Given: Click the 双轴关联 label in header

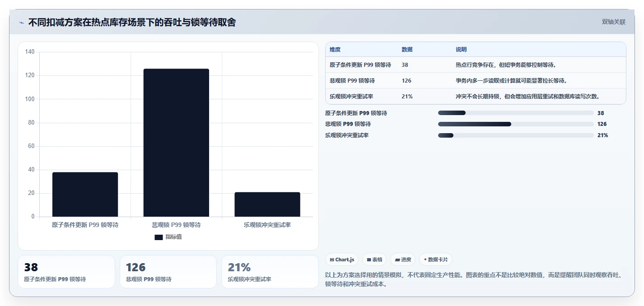Looking at the screenshot, I should [x=613, y=22].
